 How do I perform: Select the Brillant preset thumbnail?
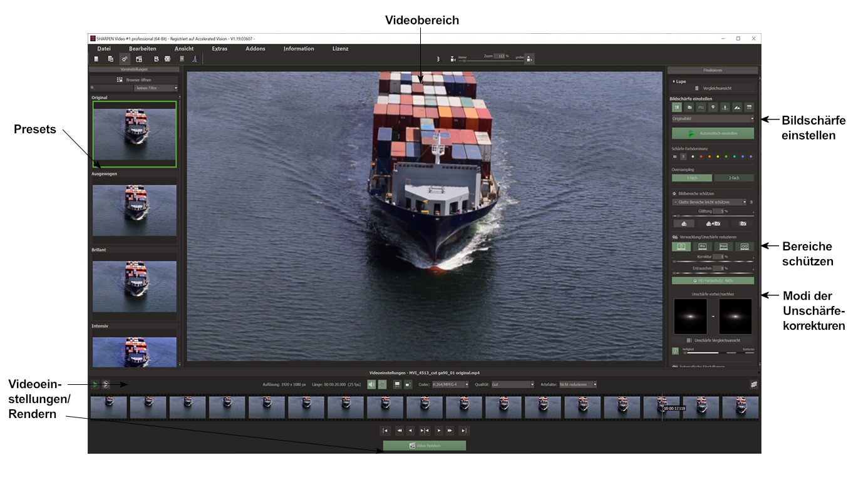pyautogui.click(x=135, y=286)
